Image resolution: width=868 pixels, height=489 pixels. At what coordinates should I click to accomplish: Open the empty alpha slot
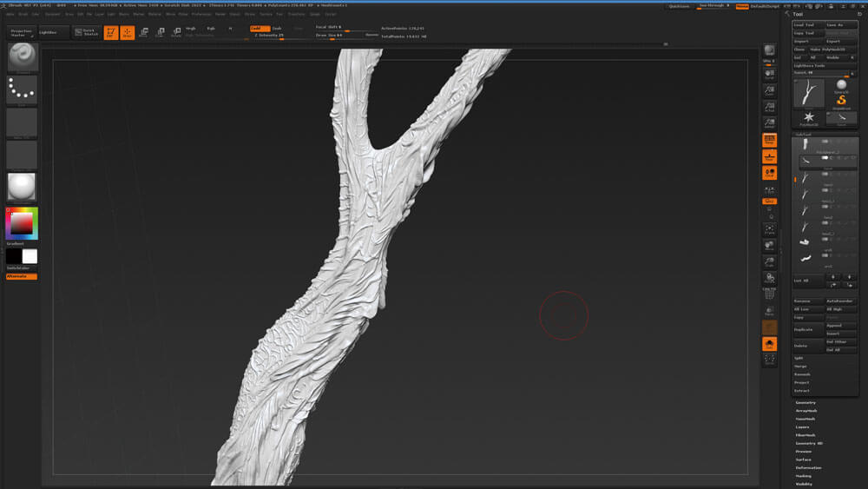[x=23, y=122]
